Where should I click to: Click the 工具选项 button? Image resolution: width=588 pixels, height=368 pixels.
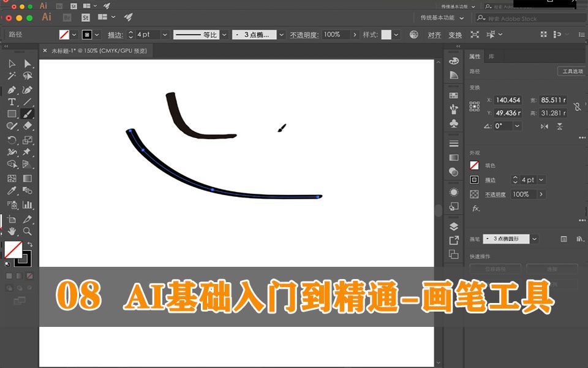(573, 70)
